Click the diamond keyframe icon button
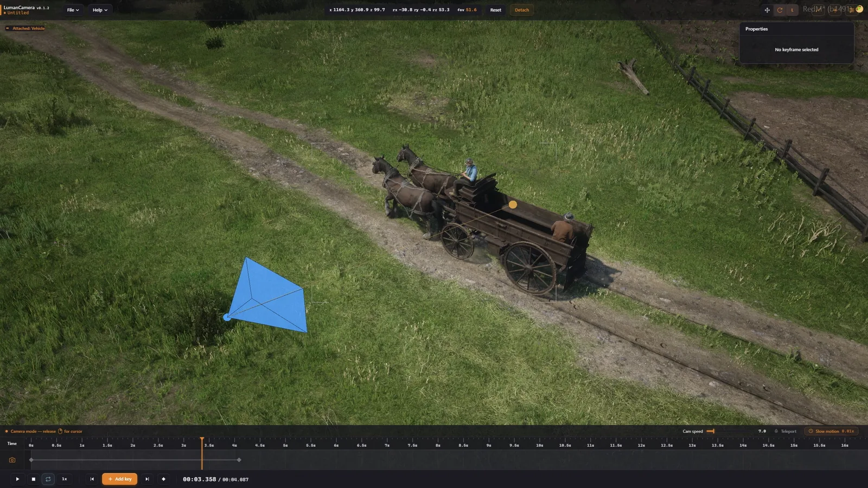This screenshot has height=488, width=868. tap(163, 479)
